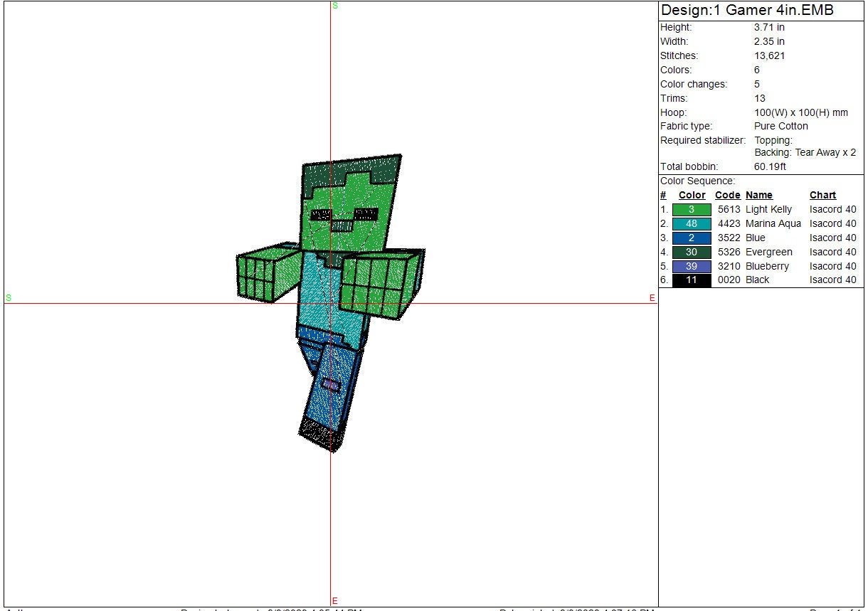Click the green S marker at top center
Screen dimensions: 868x611
pos(335,6)
